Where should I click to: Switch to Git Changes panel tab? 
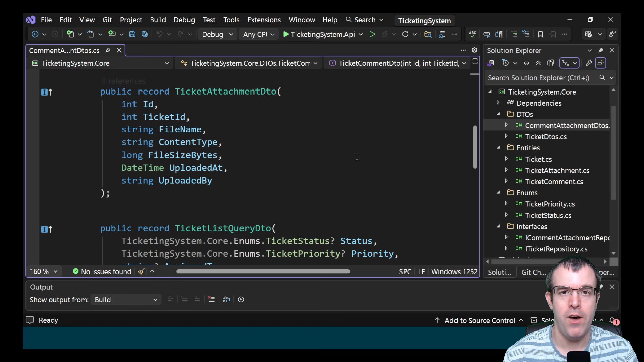point(534,273)
